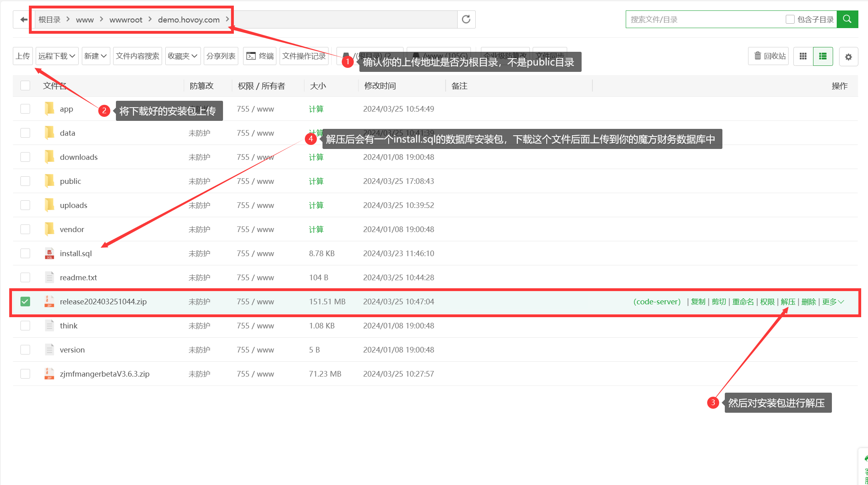
Task: Click 权限 for the release zip
Action: 767,302
